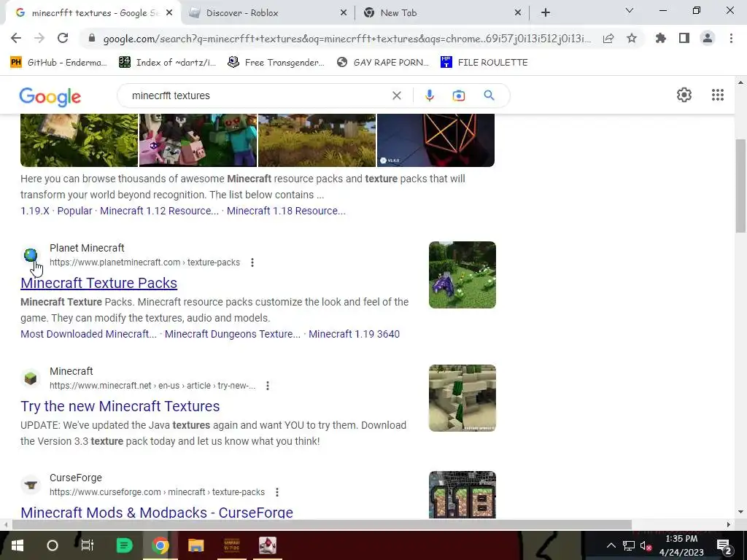Click the vertical page scrollbar thumb
Viewport: 747px width, 560px height.
[x=740, y=185]
